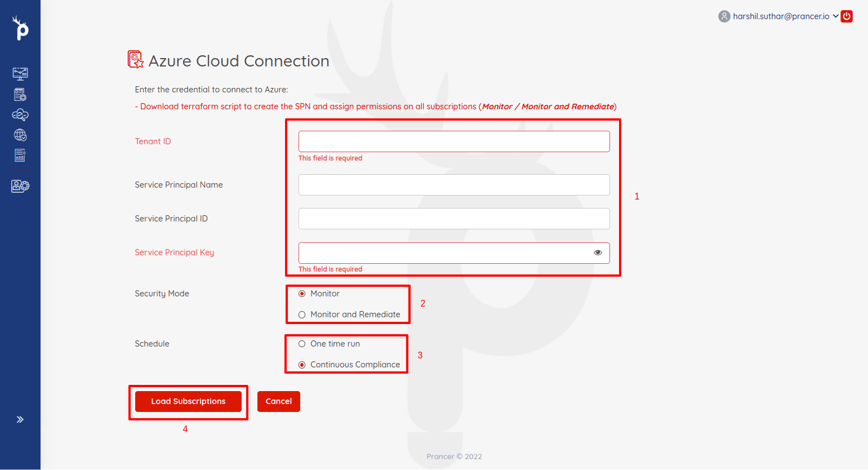Click the Prancer deer logo
Image resolution: width=868 pixels, height=470 pixels.
(x=20, y=28)
